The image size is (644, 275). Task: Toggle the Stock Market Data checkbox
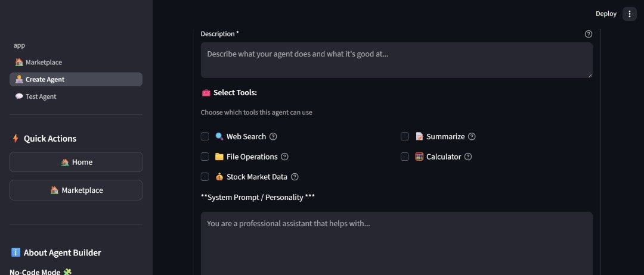click(x=205, y=177)
